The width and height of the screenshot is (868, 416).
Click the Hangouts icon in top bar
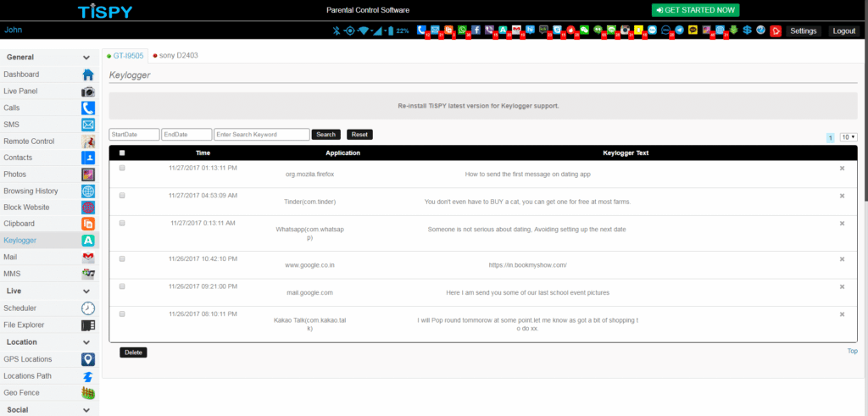[x=598, y=30]
